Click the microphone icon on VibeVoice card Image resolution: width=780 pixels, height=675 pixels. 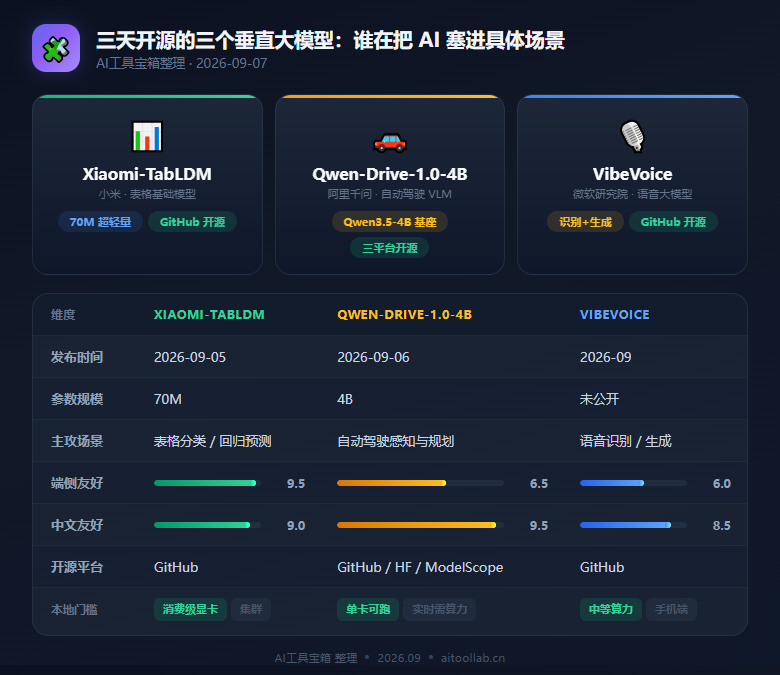click(632, 136)
